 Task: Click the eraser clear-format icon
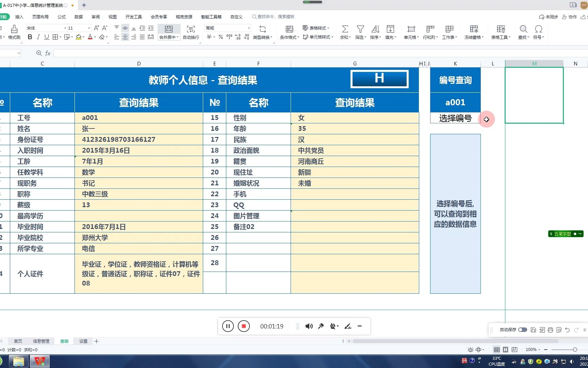click(102, 37)
